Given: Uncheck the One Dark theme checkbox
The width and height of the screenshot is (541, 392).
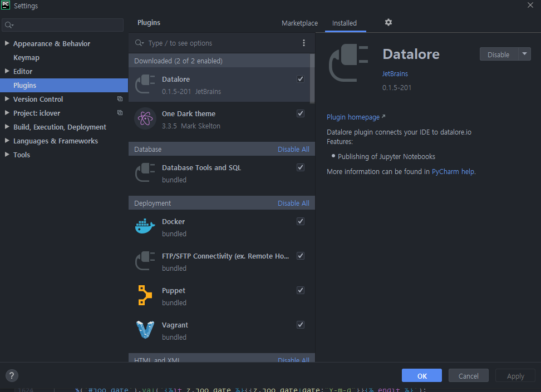Looking at the screenshot, I should (301, 113).
